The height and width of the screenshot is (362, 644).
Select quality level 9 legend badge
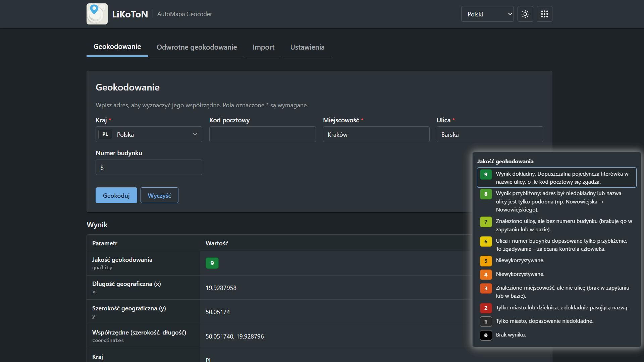click(486, 174)
